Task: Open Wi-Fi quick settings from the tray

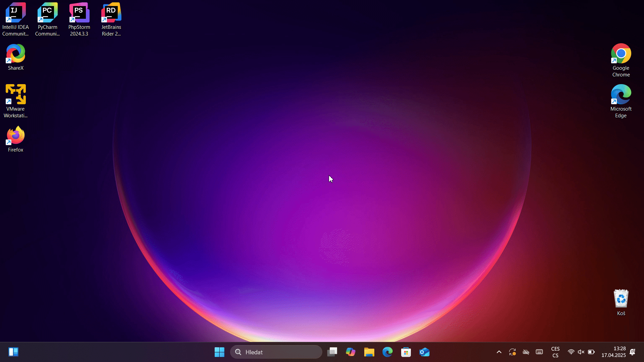Action: pyautogui.click(x=571, y=352)
